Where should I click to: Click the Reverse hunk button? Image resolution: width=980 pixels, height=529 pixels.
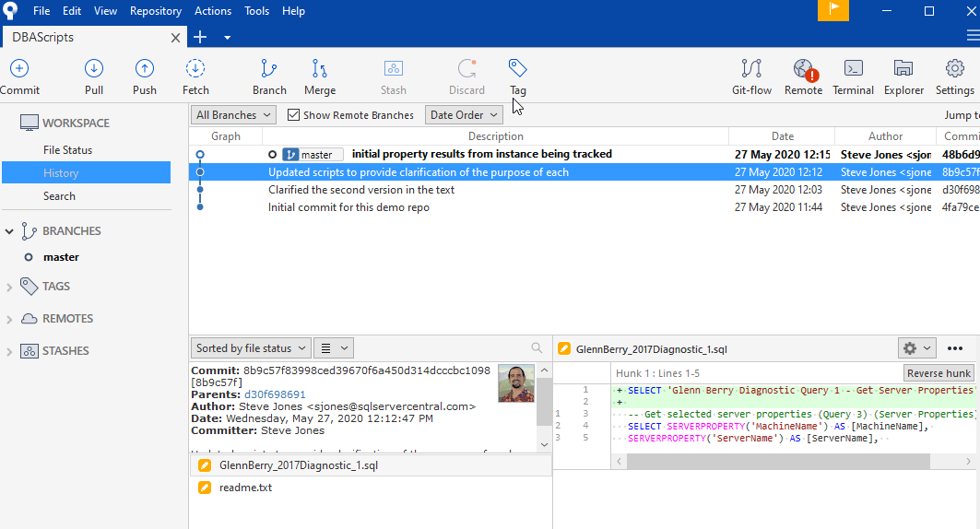(x=939, y=373)
